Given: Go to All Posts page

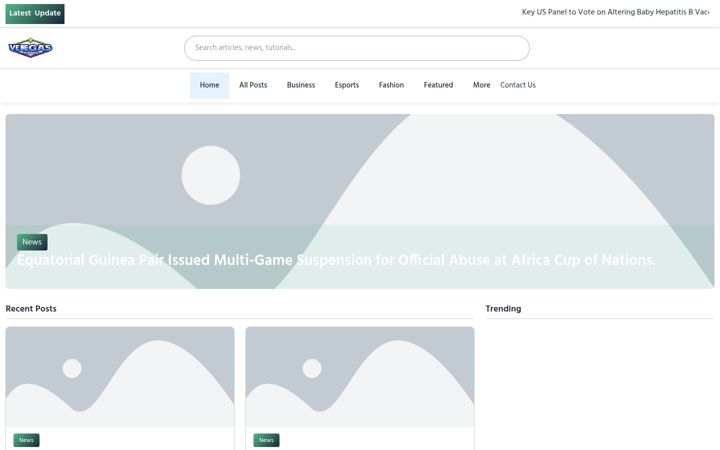Looking at the screenshot, I should pos(253,85).
